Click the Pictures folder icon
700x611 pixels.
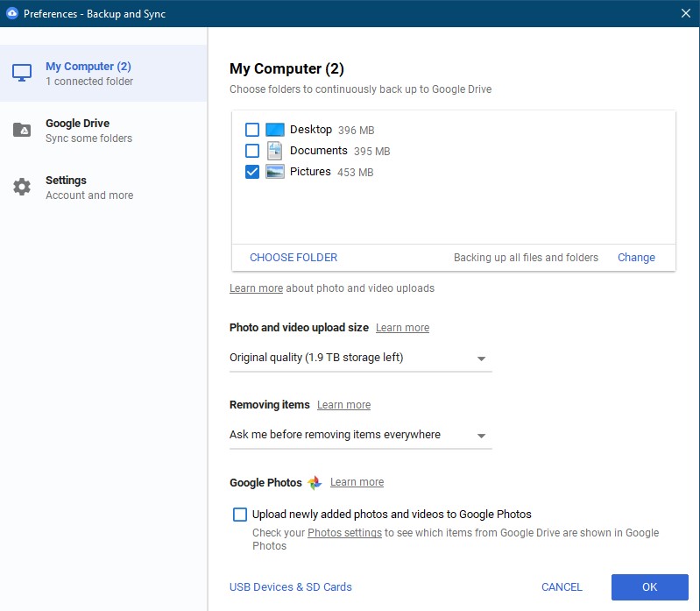[274, 172]
